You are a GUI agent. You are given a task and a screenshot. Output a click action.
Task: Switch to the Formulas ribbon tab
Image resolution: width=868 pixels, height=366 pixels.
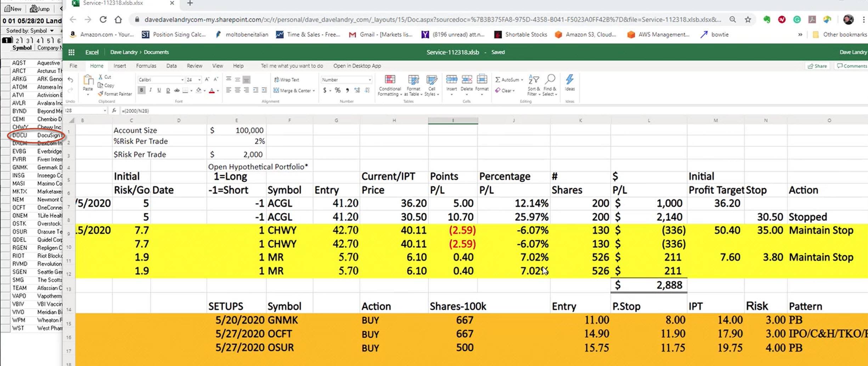(146, 66)
